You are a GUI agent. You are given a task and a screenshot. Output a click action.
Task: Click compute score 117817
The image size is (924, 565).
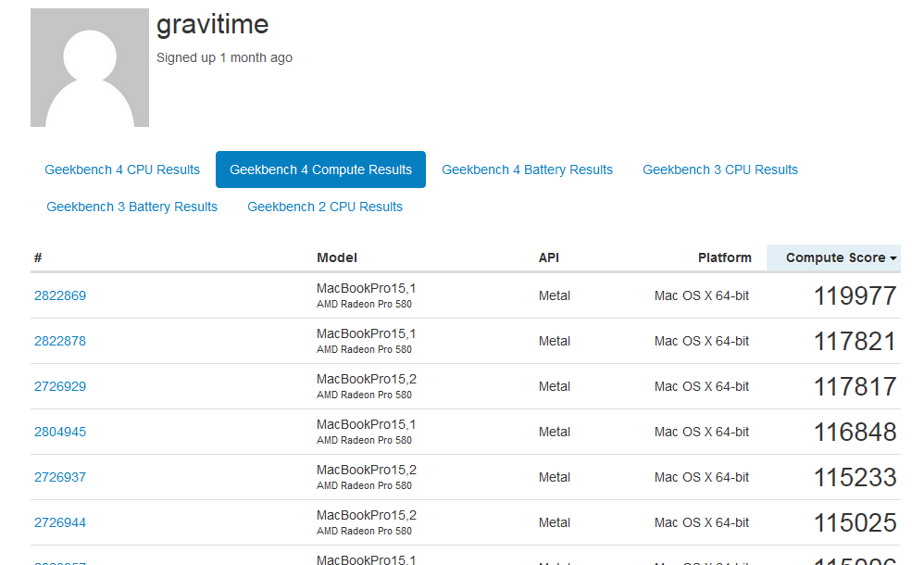click(855, 387)
